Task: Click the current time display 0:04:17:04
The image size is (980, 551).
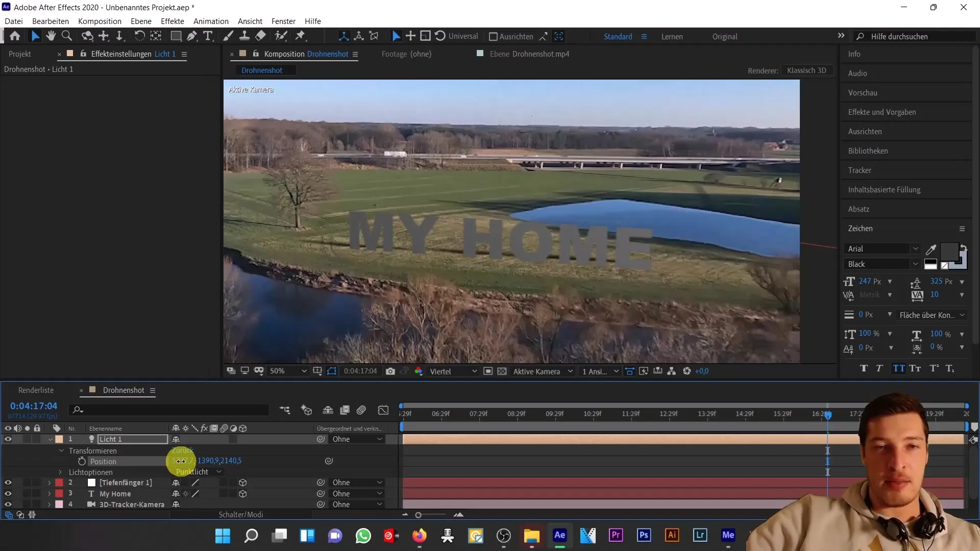Action: (x=33, y=405)
